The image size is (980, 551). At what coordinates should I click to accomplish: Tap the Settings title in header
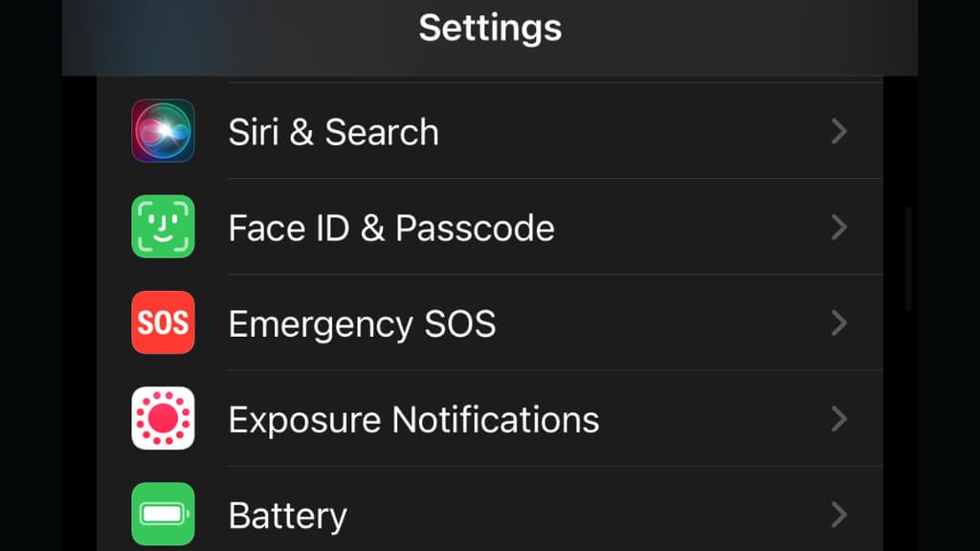click(x=490, y=28)
